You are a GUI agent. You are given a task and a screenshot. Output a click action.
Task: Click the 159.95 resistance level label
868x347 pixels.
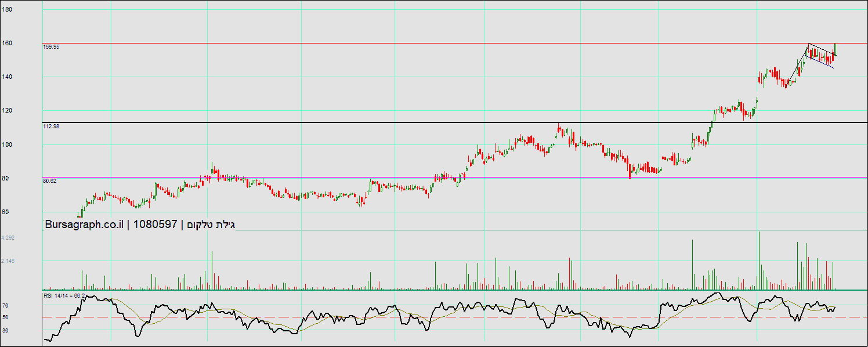coord(51,47)
